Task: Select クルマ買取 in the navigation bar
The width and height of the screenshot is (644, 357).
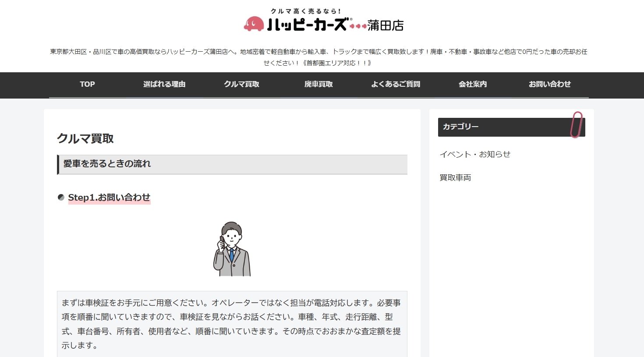Action: (241, 85)
